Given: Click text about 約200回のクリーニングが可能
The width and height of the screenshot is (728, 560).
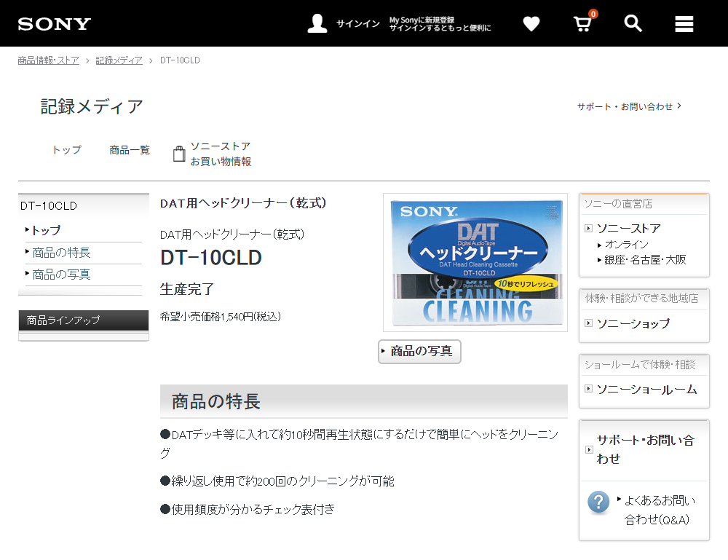Looking at the screenshot, I should point(277,481).
